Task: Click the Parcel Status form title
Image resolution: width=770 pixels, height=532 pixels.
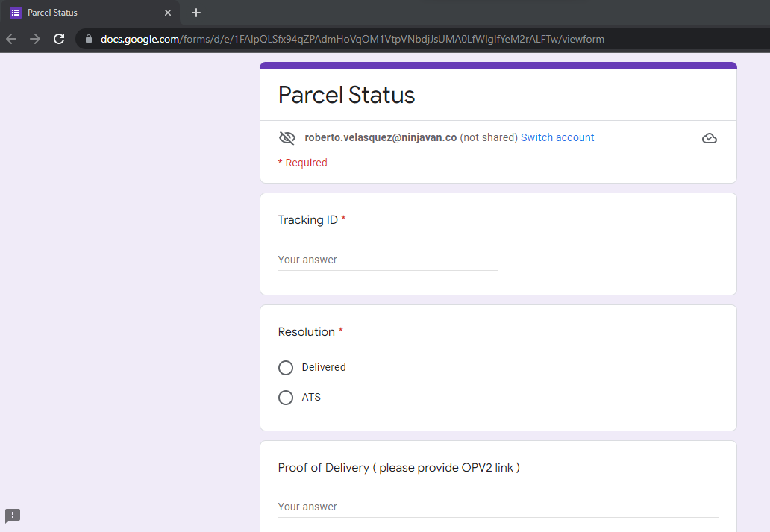Action: pos(346,95)
